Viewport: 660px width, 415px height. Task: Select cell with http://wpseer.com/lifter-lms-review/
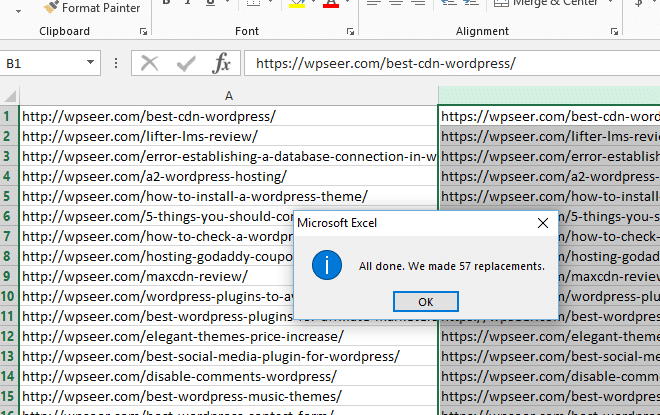coord(229,136)
